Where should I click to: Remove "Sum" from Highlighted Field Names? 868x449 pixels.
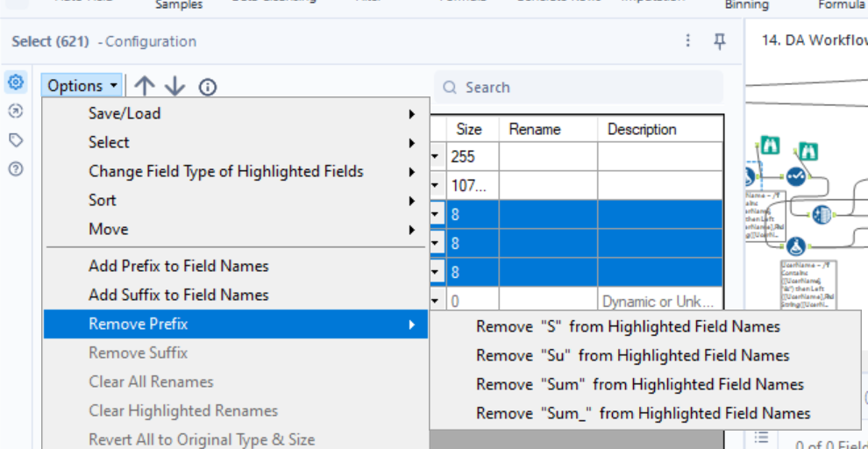(645, 384)
